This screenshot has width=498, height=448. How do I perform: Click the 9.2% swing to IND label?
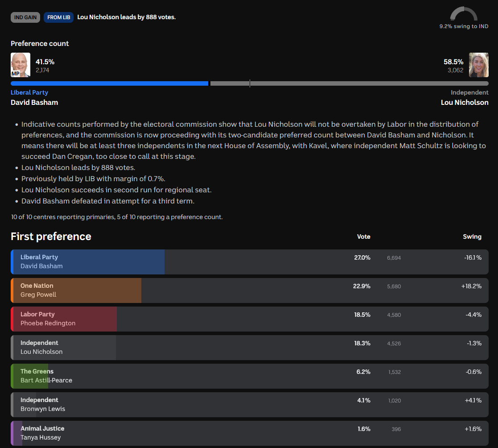click(464, 26)
